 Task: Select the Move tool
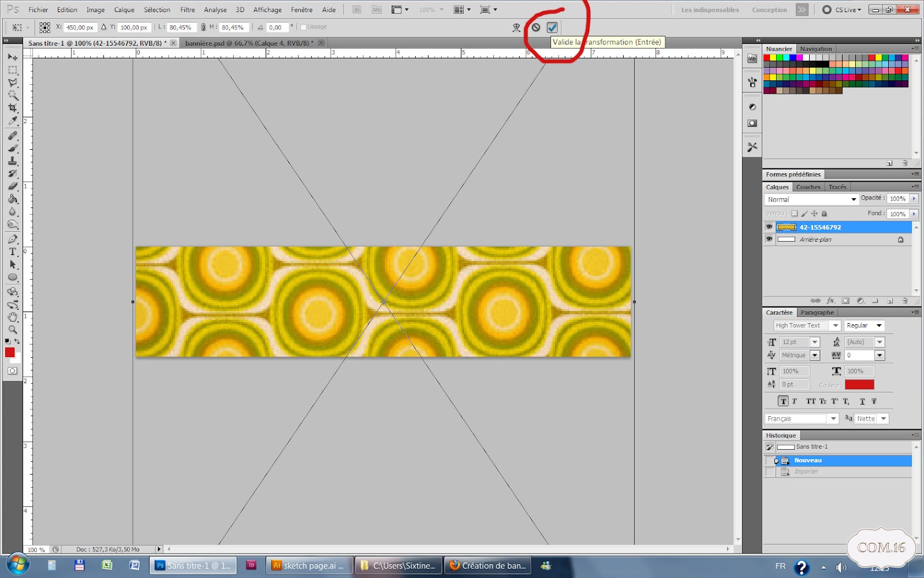click(x=12, y=57)
